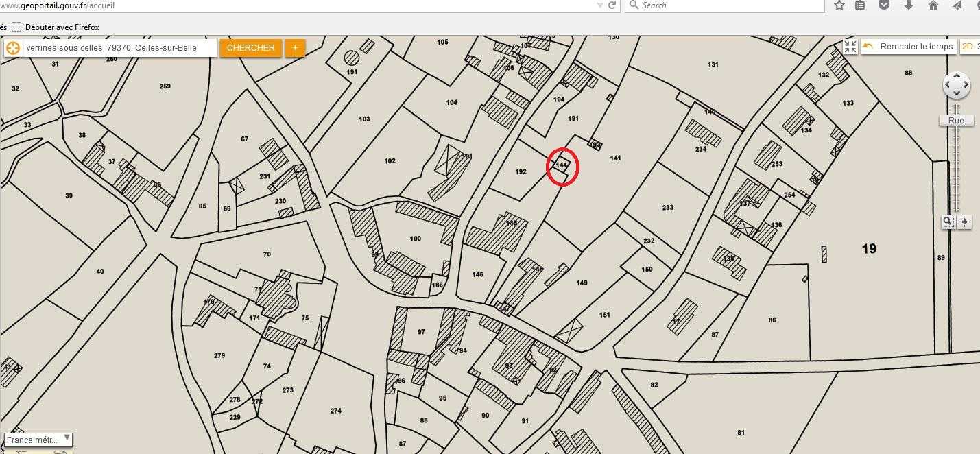Switch the map to 2D view mode
The image size is (980, 454).
tap(967, 47)
